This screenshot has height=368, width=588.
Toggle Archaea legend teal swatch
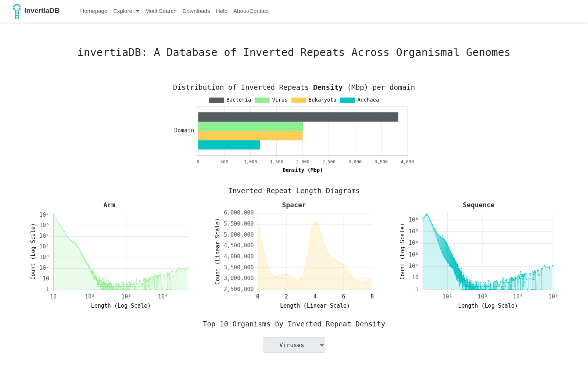tap(347, 100)
